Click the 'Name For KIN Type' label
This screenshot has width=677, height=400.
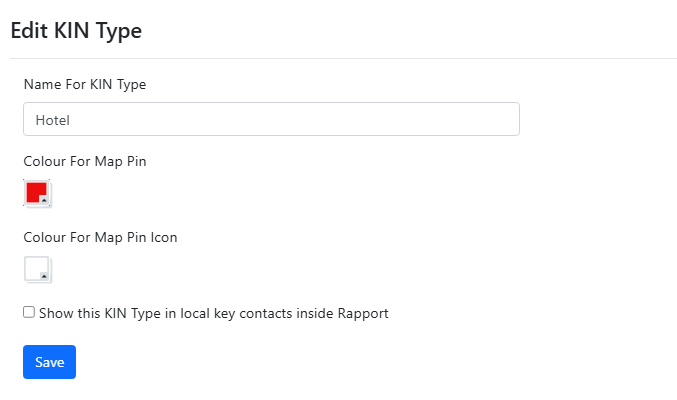tap(85, 84)
